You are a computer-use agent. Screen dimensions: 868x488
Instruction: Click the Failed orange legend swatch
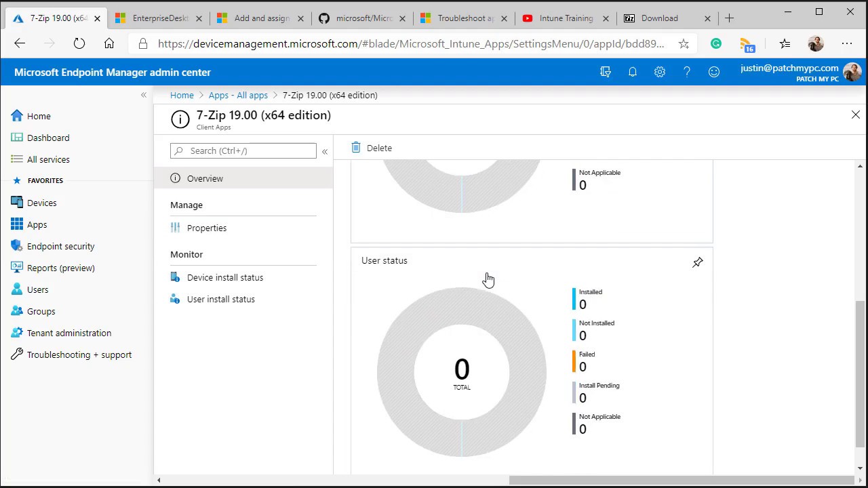574,361
